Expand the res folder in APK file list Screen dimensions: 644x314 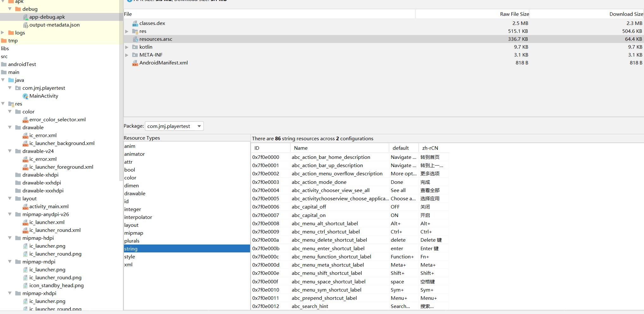pyautogui.click(x=127, y=31)
